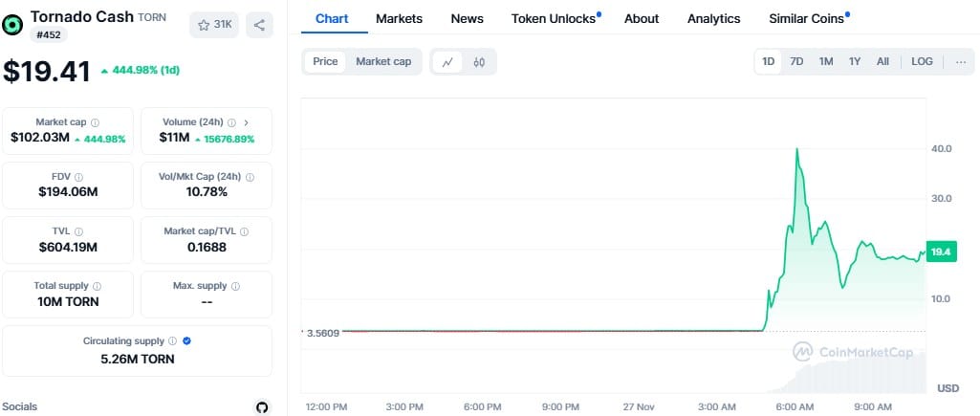Image resolution: width=980 pixels, height=416 pixels.
Task: Switch to candlestick chart view icon
Action: tap(479, 62)
